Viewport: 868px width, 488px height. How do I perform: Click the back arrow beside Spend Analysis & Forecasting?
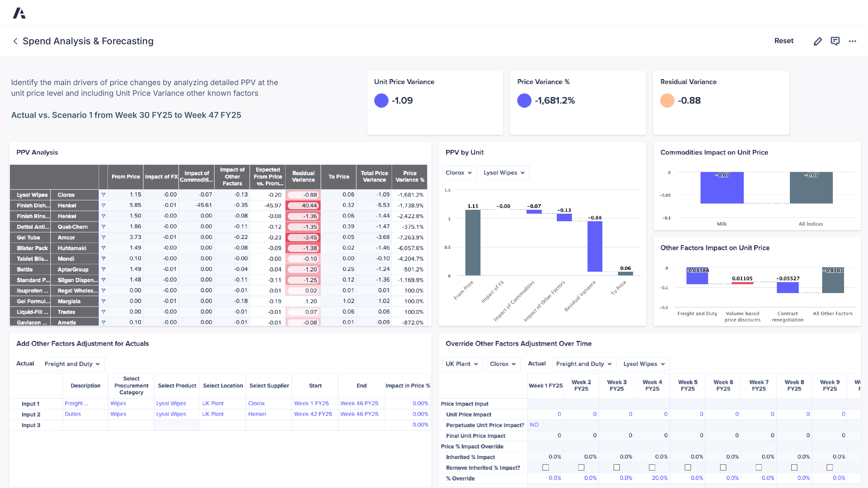point(16,41)
